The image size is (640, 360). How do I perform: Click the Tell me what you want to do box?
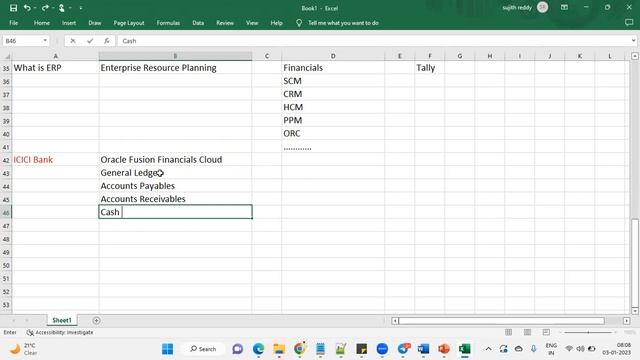343,23
